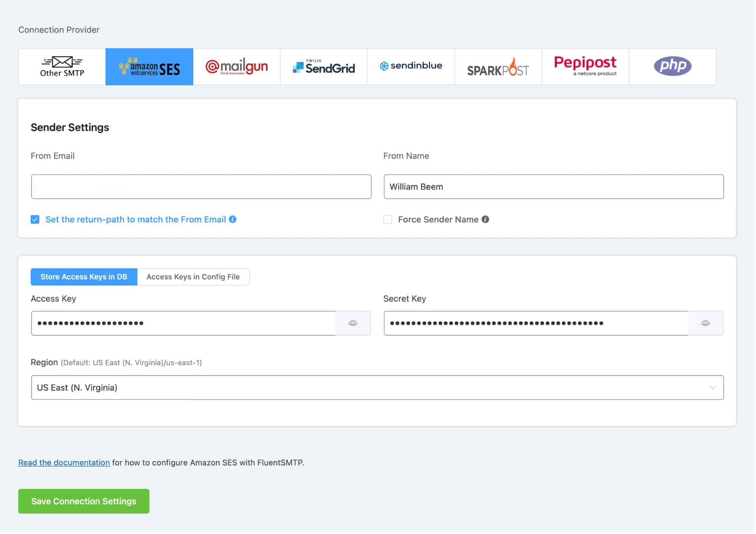Switch to Store Access Keys in DB
Screen dimensions: 756x534
point(84,277)
